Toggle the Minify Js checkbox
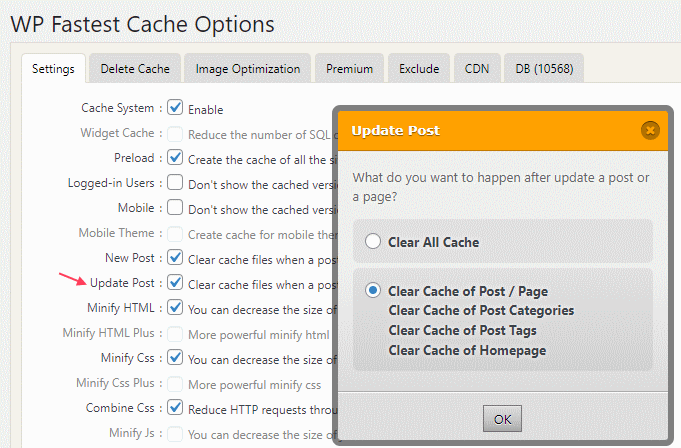The image size is (681, 448). (175, 433)
